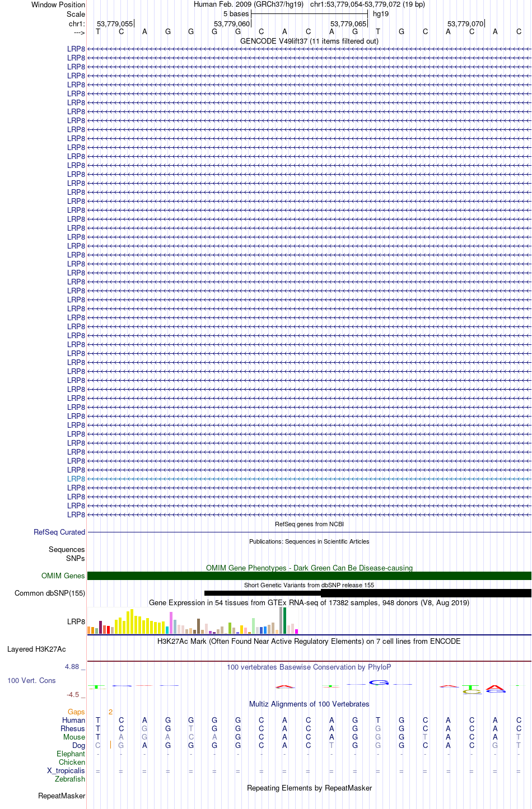Viewport: 532px width, 809px height.
Task: Click Publications: Sequences in Scientific Articles title
Action: [309, 541]
